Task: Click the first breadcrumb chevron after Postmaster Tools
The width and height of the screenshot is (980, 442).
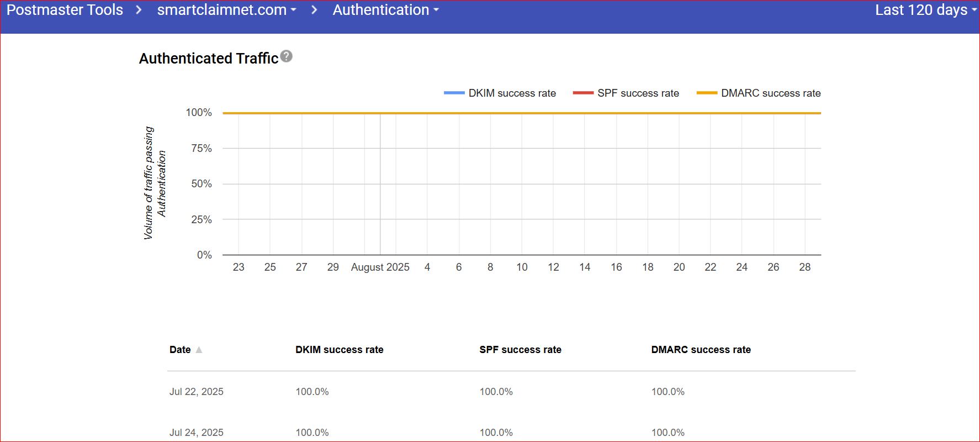Action: [x=139, y=10]
